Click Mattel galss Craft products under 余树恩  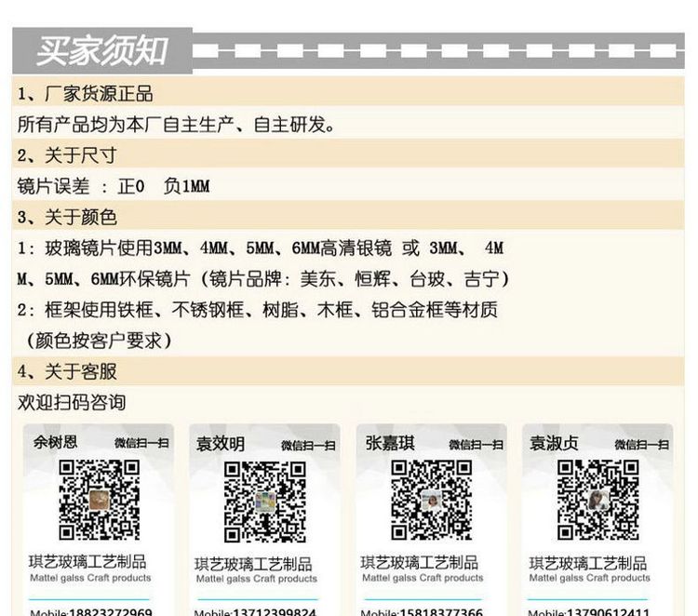tap(90, 578)
